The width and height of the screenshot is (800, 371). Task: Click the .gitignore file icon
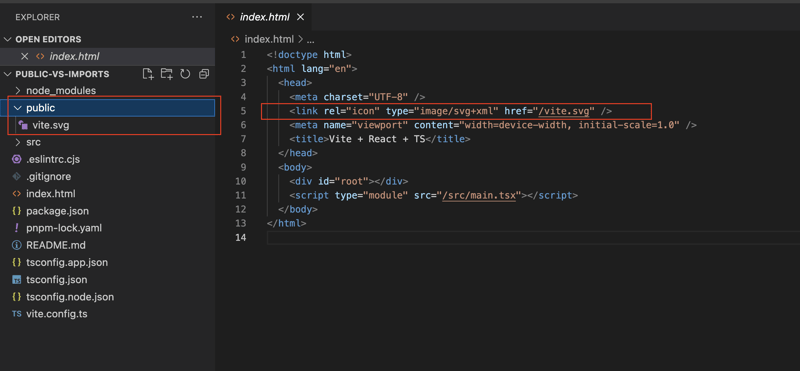tap(16, 177)
